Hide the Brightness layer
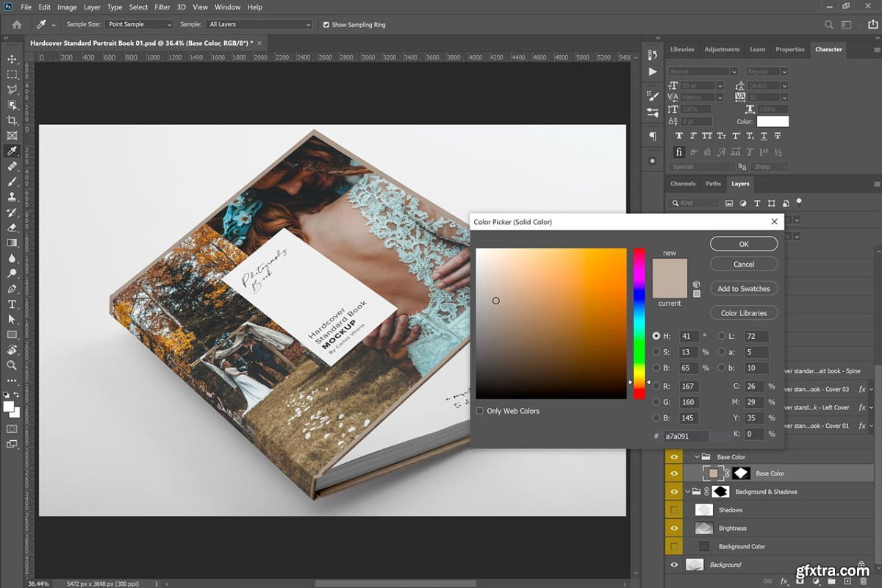This screenshot has width=882, height=588. pos(674,528)
